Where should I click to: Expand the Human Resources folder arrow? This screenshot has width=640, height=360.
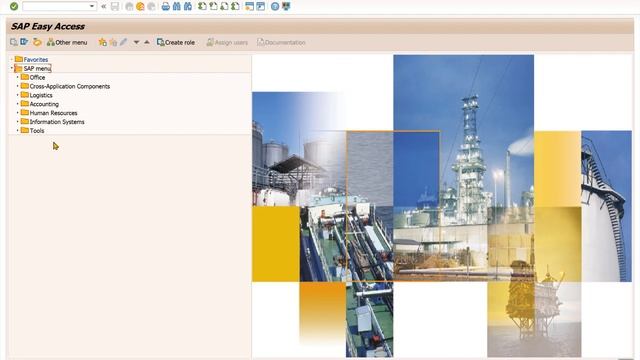pos(18,113)
